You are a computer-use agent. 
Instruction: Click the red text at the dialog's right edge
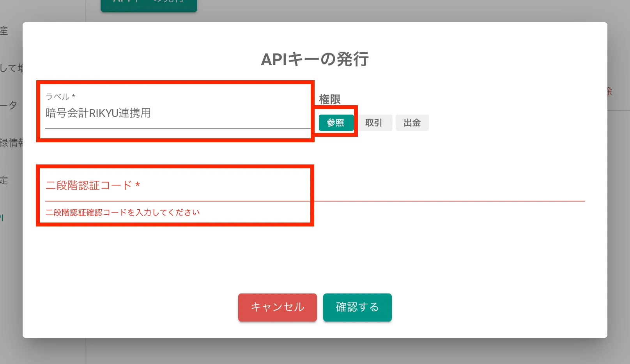(x=609, y=91)
